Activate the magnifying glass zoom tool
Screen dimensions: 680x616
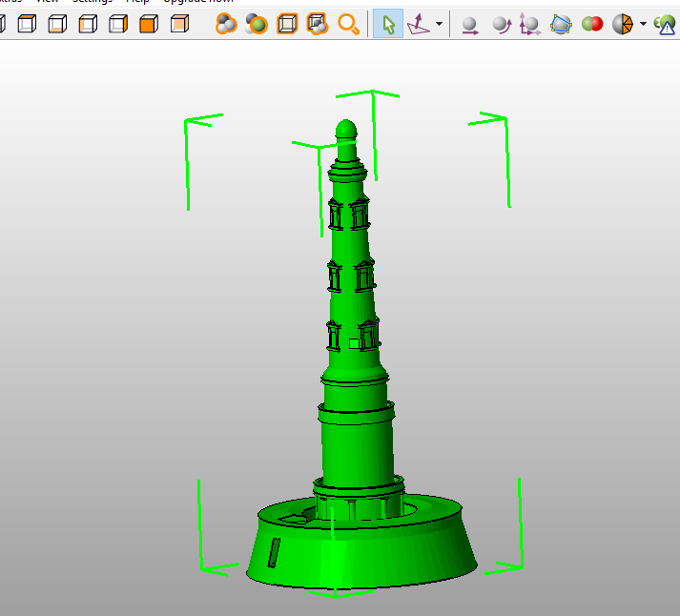pyautogui.click(x=349, y=24)
